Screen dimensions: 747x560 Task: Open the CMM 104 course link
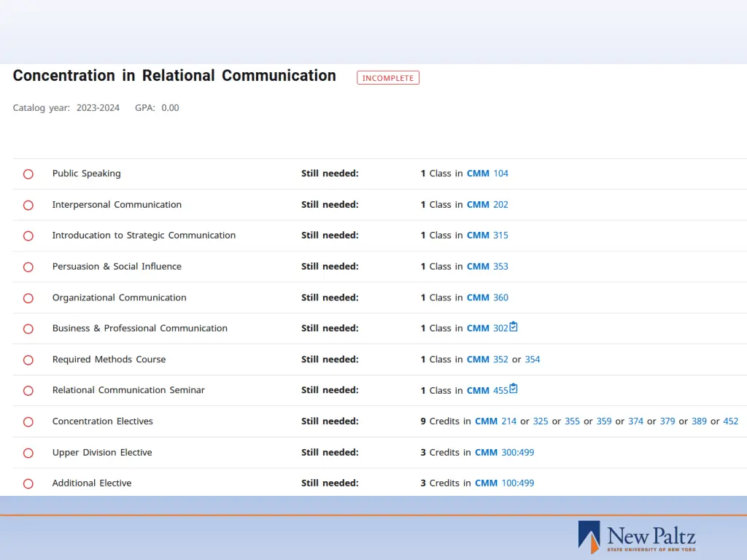pos(487,174)
